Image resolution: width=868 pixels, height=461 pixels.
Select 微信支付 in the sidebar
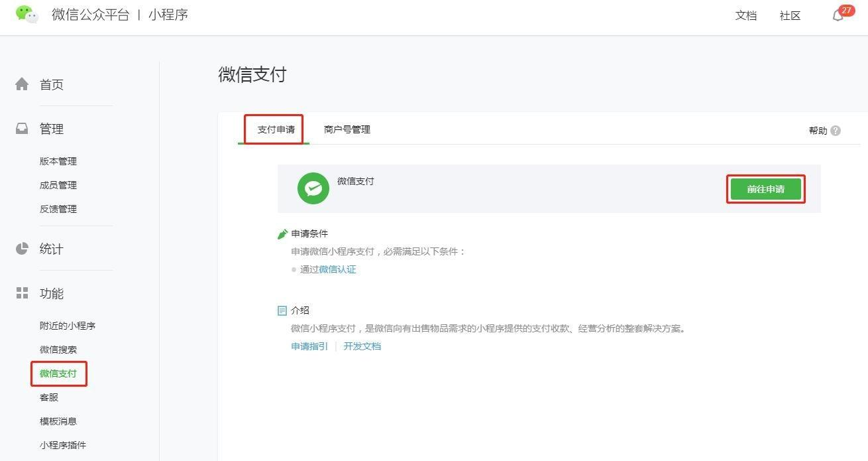(x=58, y=373)
